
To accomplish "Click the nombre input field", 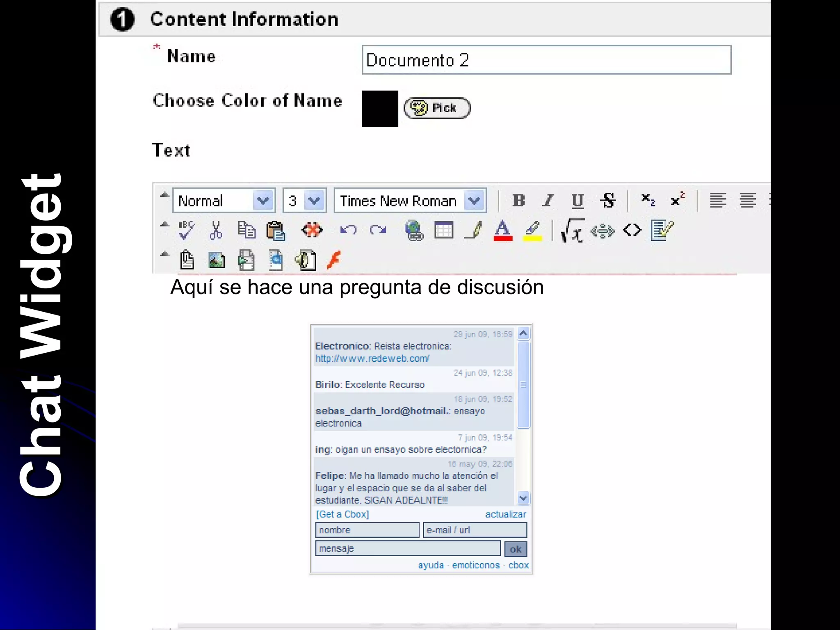I will pos(367,530).
